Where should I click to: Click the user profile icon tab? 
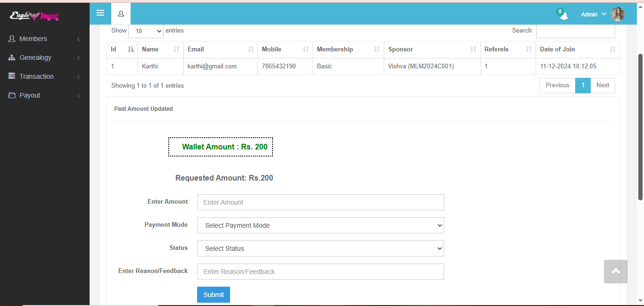(x=121, y=14)
